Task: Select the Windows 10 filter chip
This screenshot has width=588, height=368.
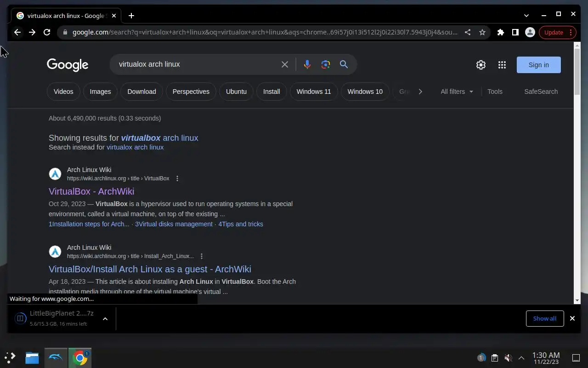Action: click(365, 92)
